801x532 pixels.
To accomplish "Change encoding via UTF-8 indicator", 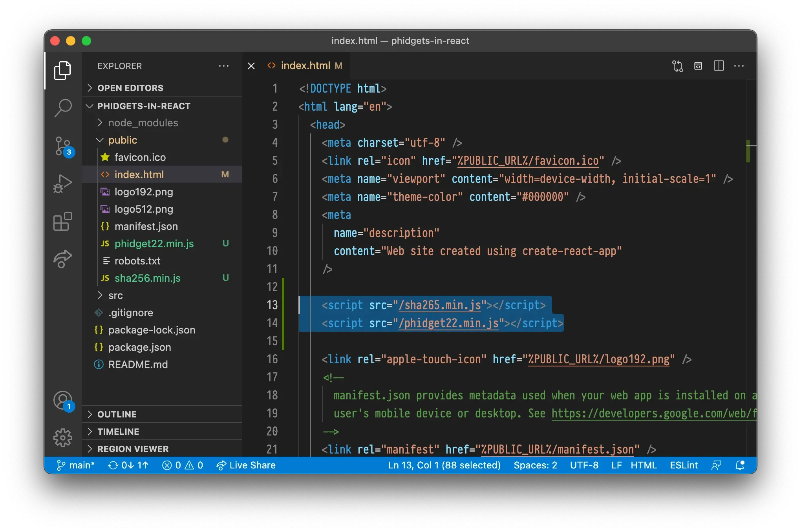I will tap(584, 465).
